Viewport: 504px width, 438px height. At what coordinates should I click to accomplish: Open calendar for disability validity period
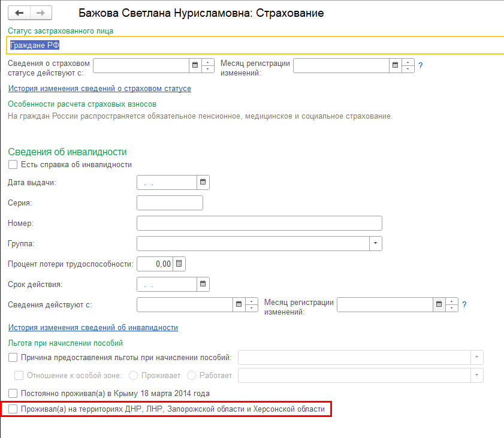tap(203, 283)
